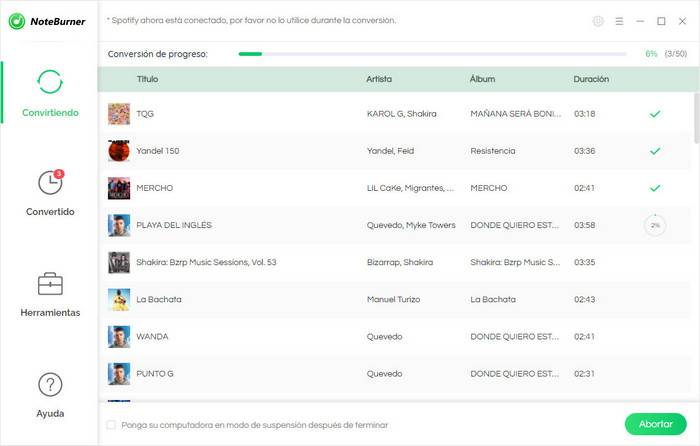The image size is (700, 446).
Task: Click the PLAYA DEL INGLÉS album cover
Action: click(119, 225)
